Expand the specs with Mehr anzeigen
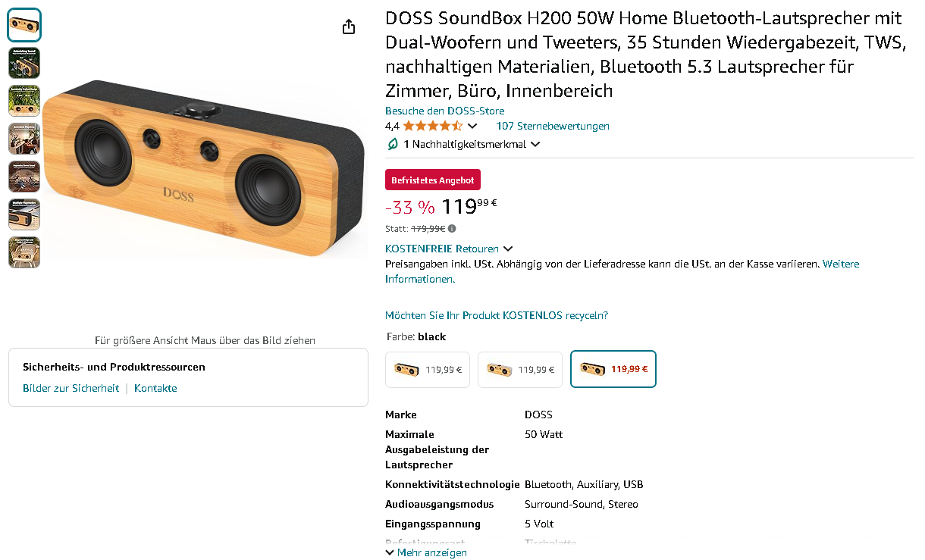The width and height of the screenshot is (925, 560). pyautogui.click(x=426, y=552)
